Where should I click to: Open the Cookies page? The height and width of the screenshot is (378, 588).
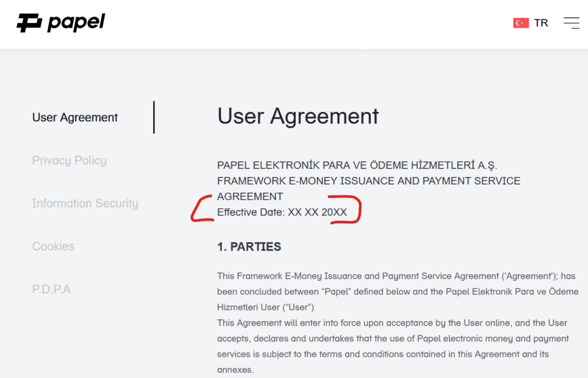(53, 246)
